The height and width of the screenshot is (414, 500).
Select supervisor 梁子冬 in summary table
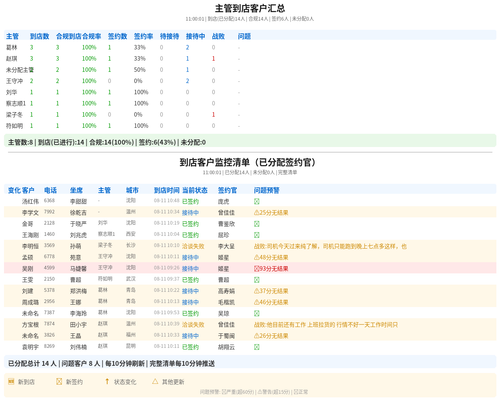point(14,115)
